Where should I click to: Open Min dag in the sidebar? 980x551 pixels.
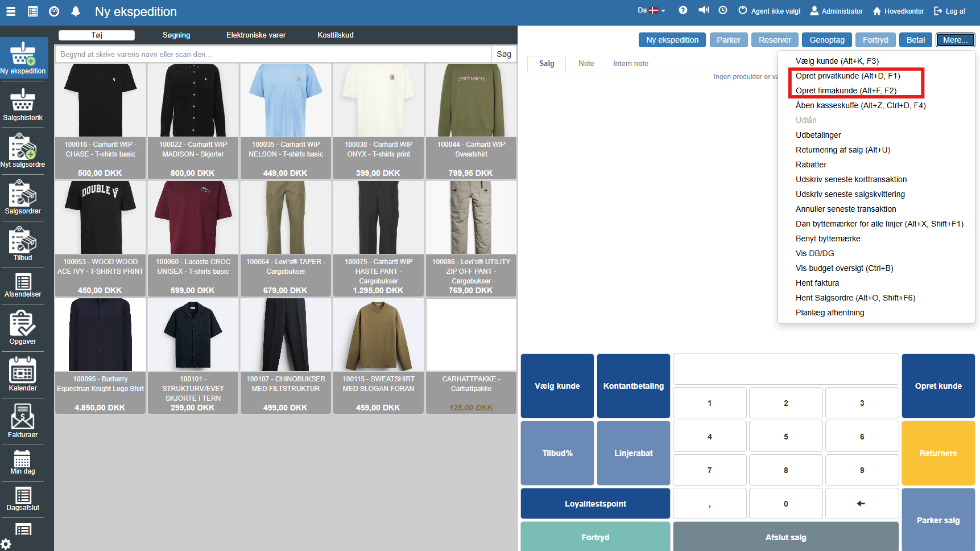coord(23,463)
